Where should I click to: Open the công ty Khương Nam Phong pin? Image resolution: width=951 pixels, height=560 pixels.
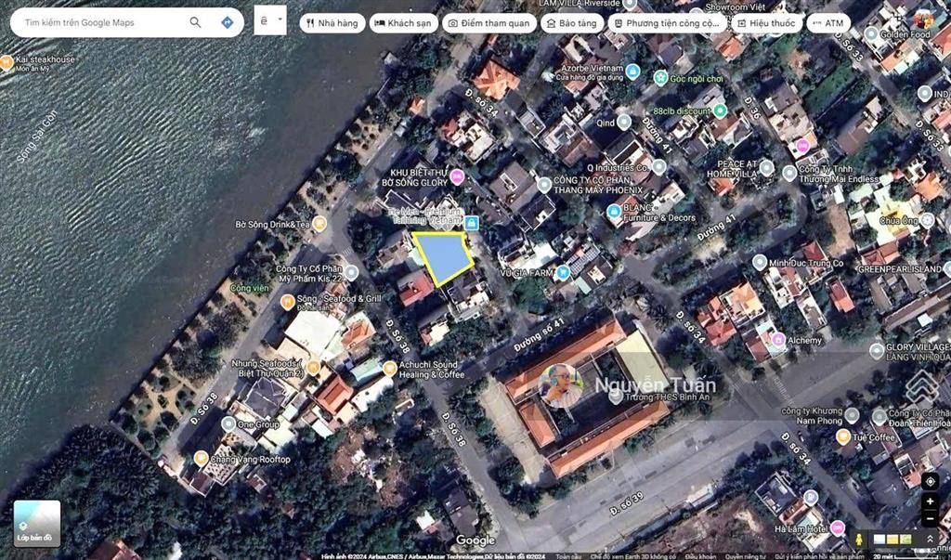click(853, 415)
